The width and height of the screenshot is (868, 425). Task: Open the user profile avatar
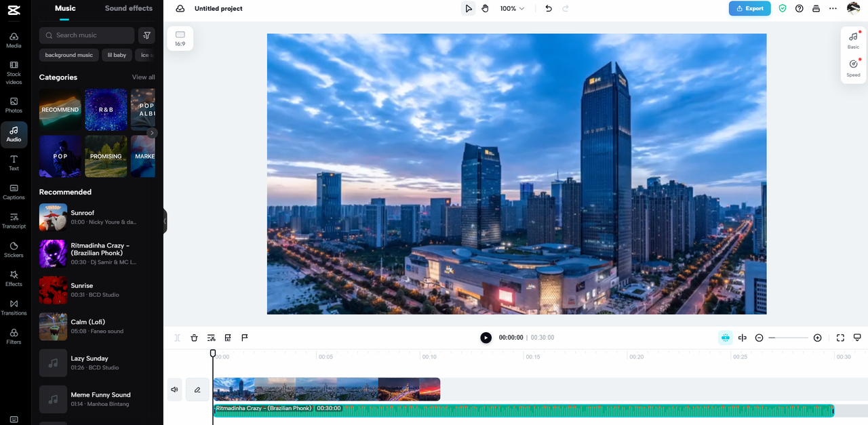coord(854,9)
